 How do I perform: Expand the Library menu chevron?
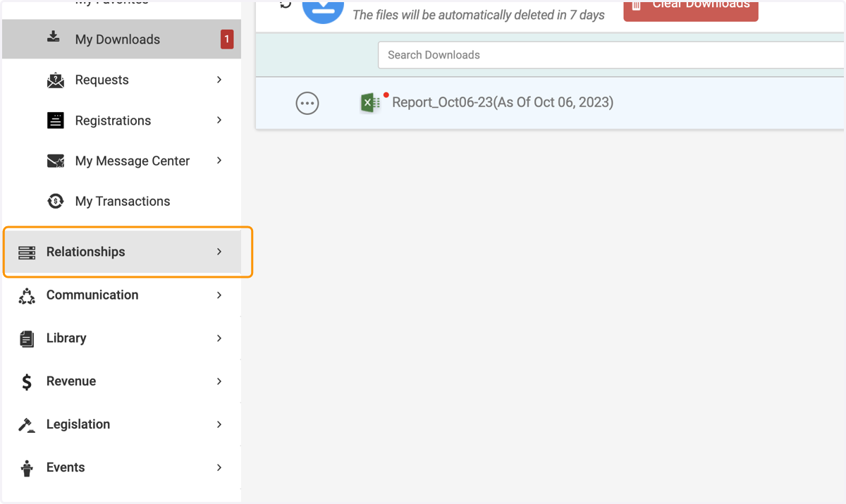pos(219,338)
